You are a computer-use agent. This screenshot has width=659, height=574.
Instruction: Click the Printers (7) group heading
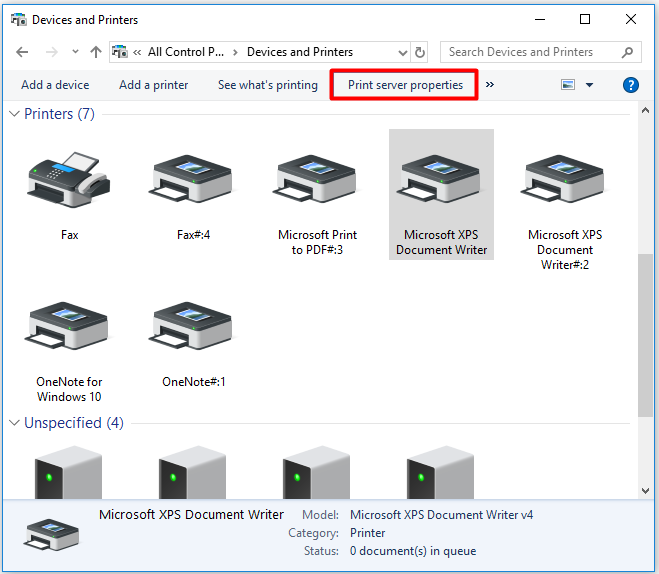point(59,114)
